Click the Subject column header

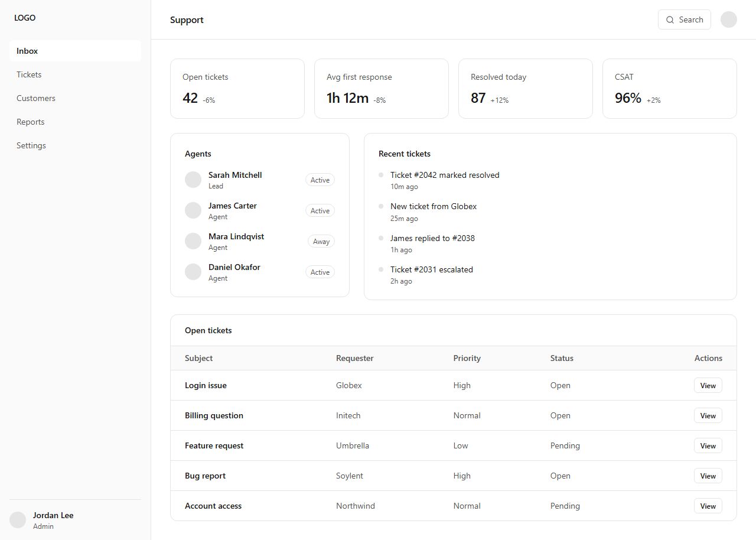pos(198,358)
